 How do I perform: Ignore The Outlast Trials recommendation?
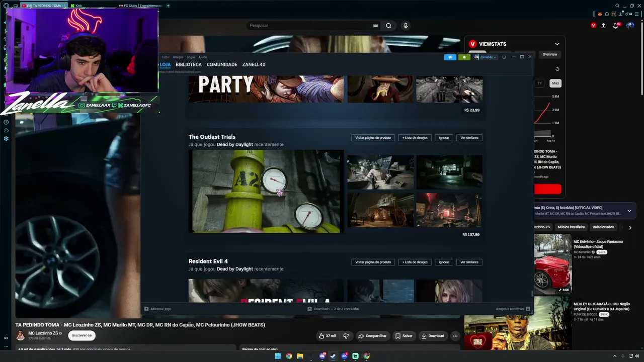point(444,137)
